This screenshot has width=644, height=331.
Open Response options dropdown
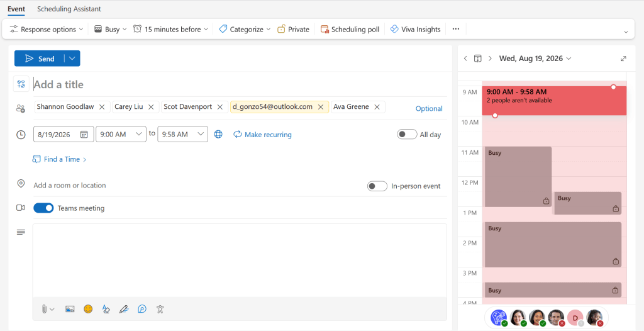coord(47,29)
